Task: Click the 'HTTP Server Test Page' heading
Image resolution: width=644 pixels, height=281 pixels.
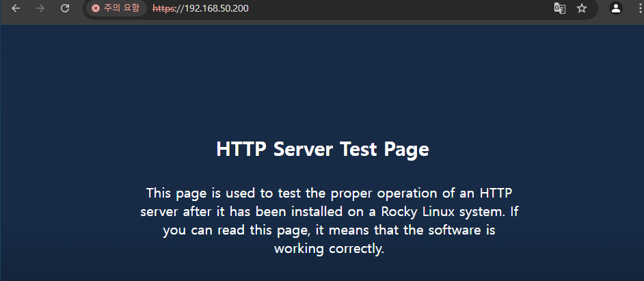Action: tap(323, 149)
